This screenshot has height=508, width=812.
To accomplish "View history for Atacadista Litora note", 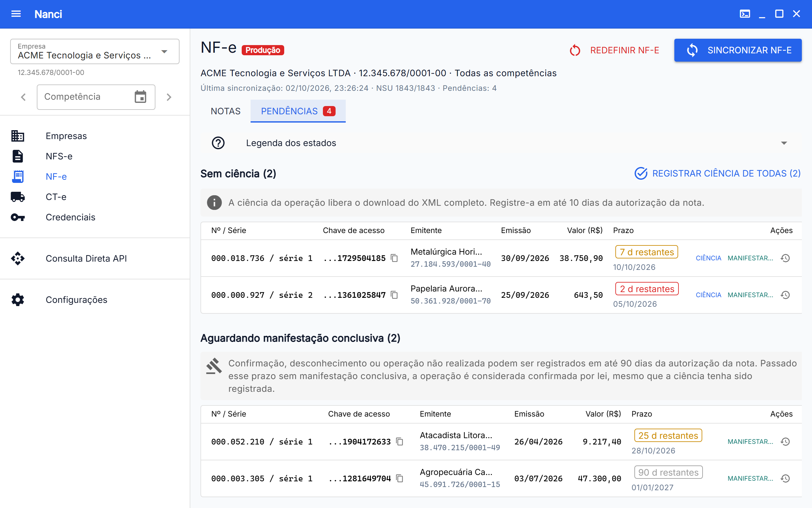I will 785,441.
